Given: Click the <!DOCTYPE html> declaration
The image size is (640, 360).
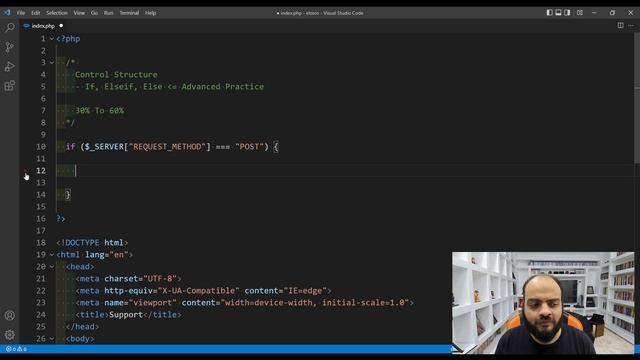Looking at the screenshot, I should coord(92,242).
